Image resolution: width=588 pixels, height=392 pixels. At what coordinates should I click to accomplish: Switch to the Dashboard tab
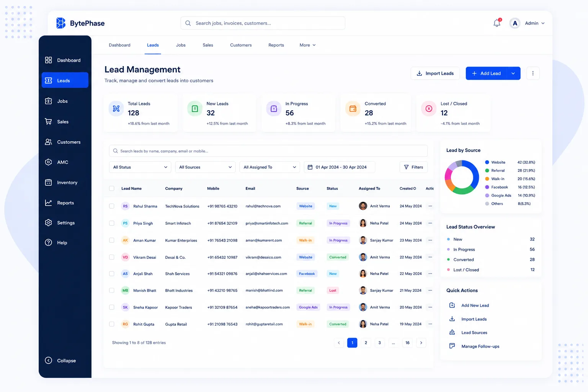[x=119, y=45]
